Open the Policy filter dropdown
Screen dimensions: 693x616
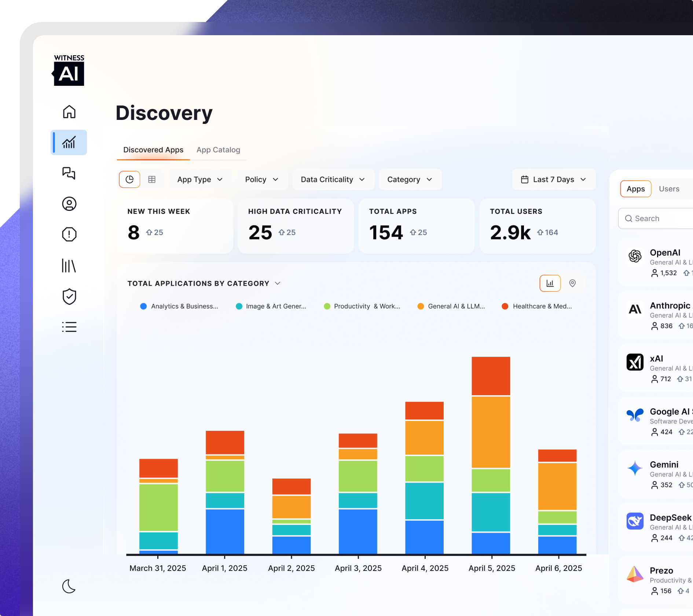(x=262, y=179)
